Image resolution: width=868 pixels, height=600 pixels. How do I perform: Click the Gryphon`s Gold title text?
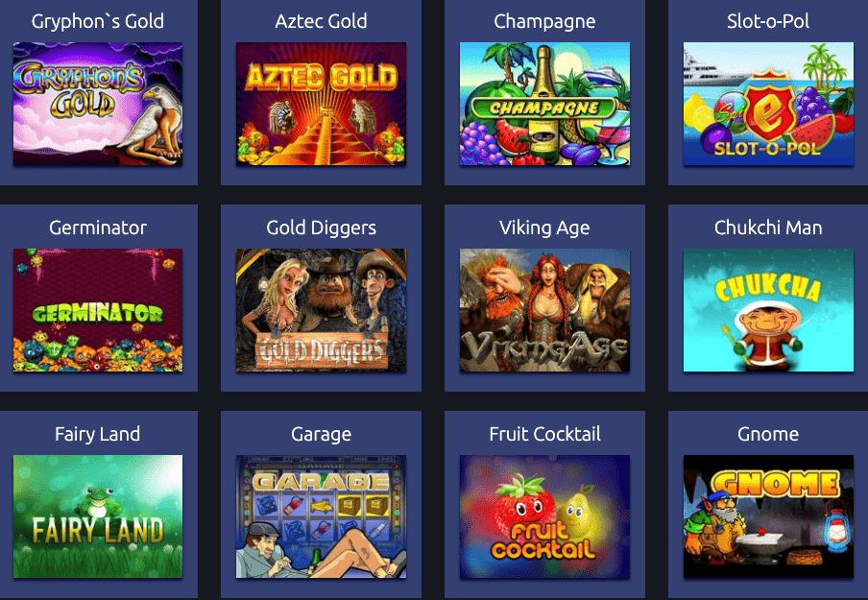point(97,21)
